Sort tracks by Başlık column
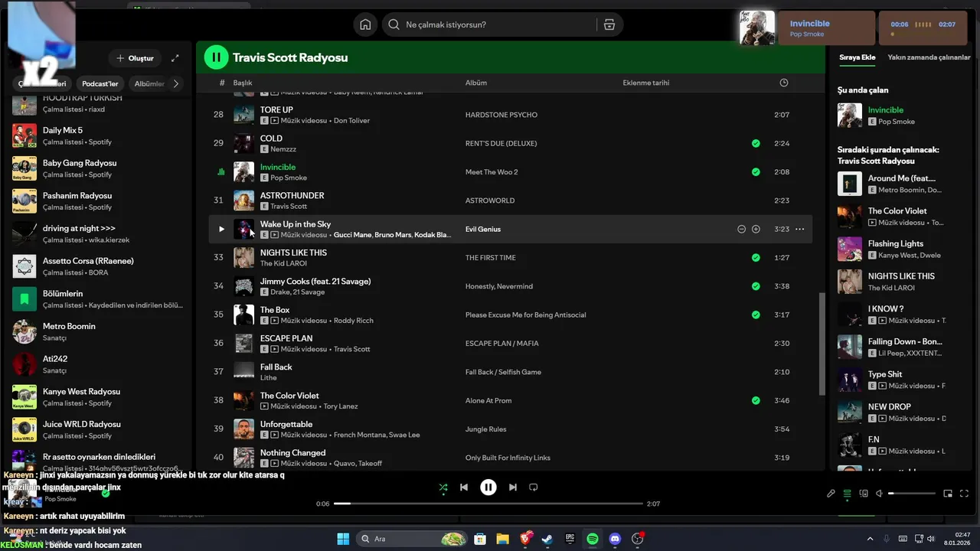This screenshot has width=980, height=551. 242,83
